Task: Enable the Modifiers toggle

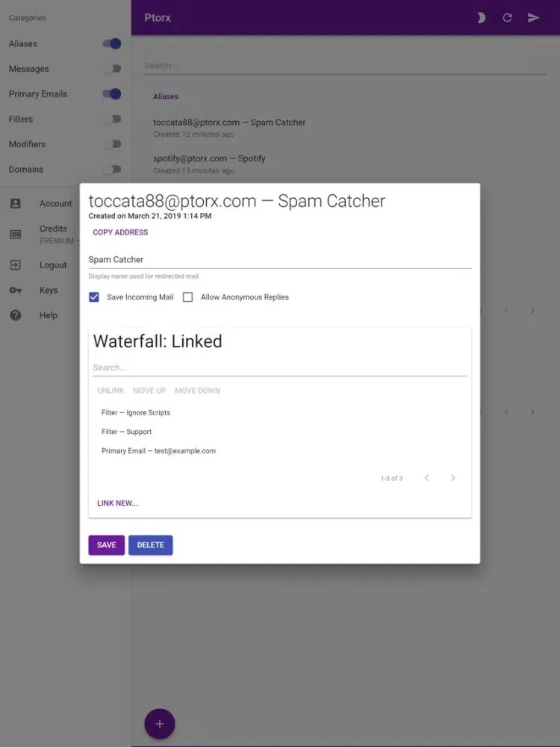Action: pos(112,144)
